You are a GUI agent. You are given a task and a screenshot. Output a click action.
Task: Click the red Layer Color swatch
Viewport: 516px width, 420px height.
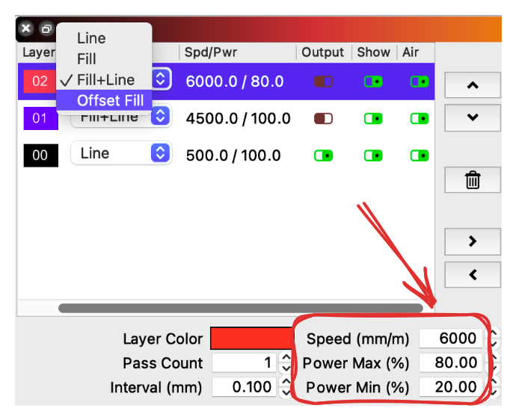pyautogui.click(x=252, y=339)
